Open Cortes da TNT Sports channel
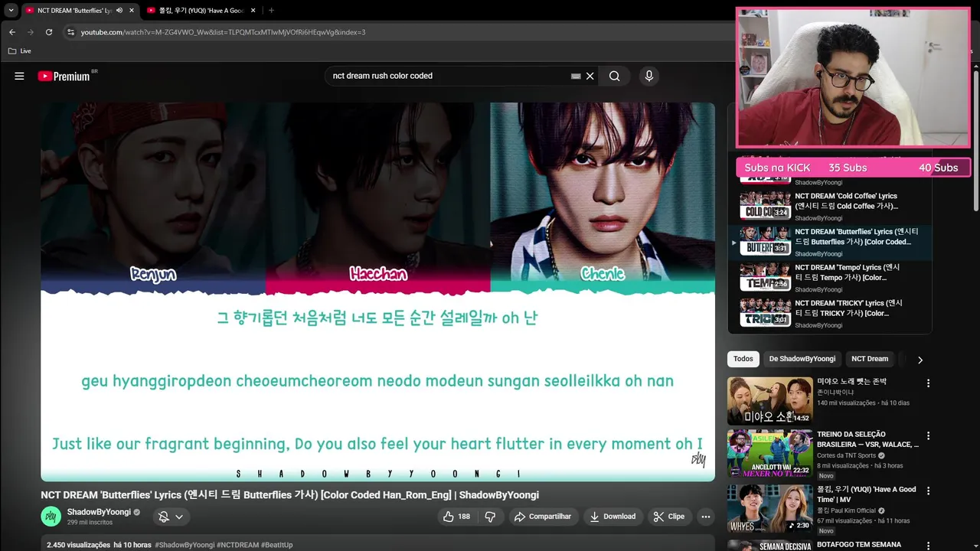Viewport: 980px width, 551px height. [846, 455]
